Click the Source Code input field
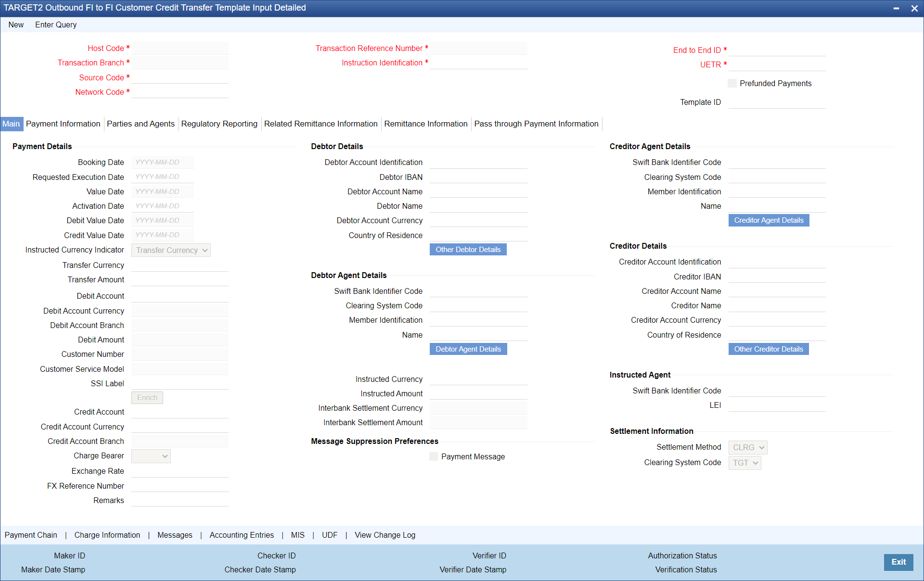Screen dimensions: 924x581 pos(180,77)
